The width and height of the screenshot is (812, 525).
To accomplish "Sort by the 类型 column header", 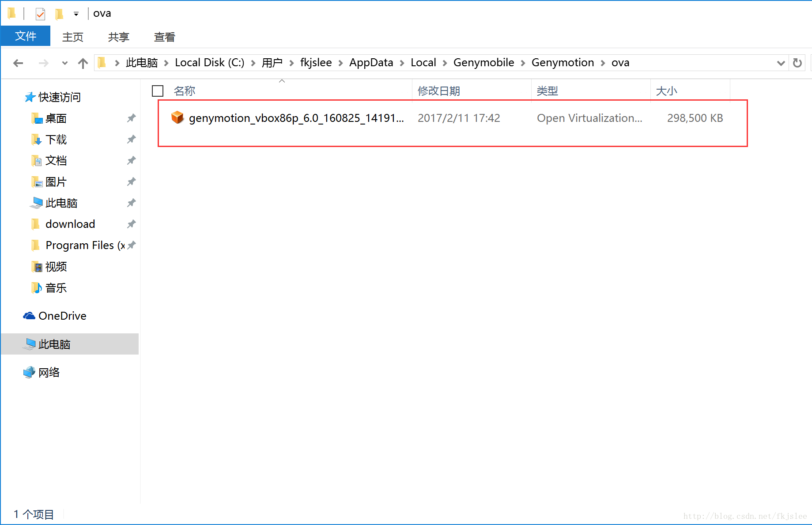I will (548, 91).
